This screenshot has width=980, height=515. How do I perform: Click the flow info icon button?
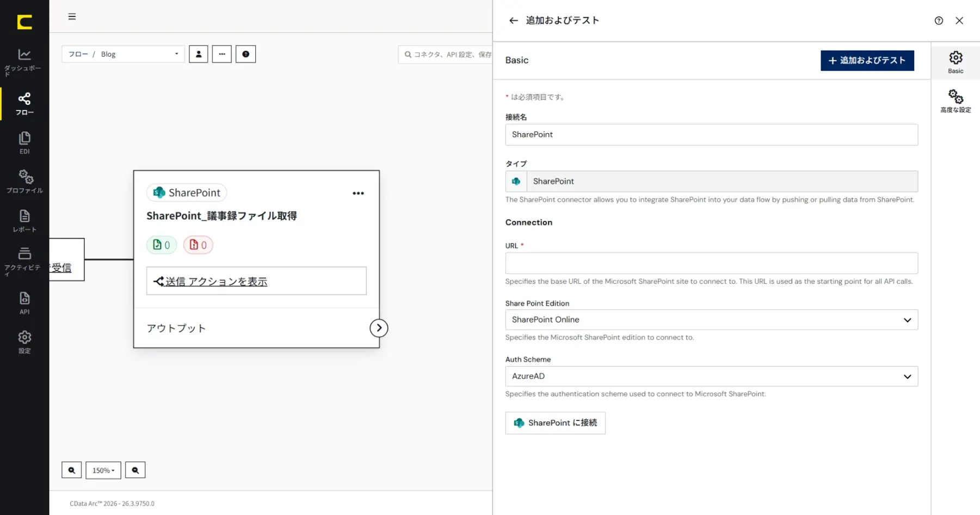(246, 54)
